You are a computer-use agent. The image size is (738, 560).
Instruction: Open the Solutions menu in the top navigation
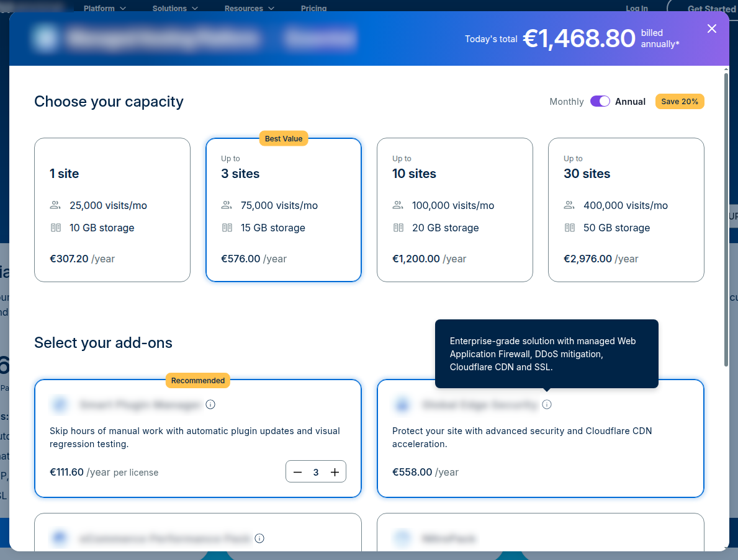pyautogui.click(x=175, y=8)
